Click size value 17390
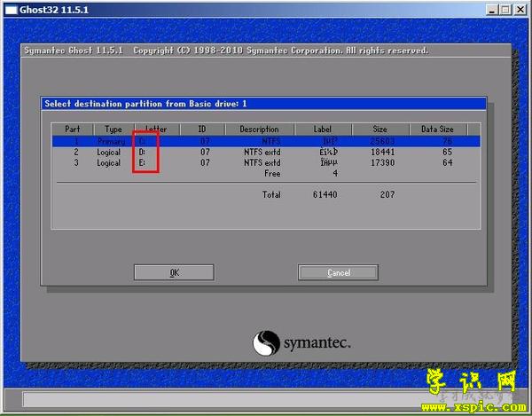Screen dimensions: 532x416 pos(383,163)
